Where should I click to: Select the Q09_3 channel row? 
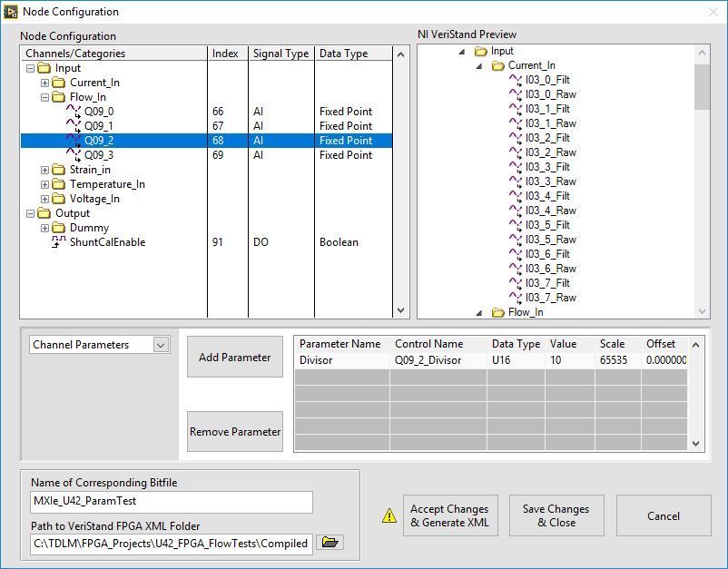(x=207, y=155)
